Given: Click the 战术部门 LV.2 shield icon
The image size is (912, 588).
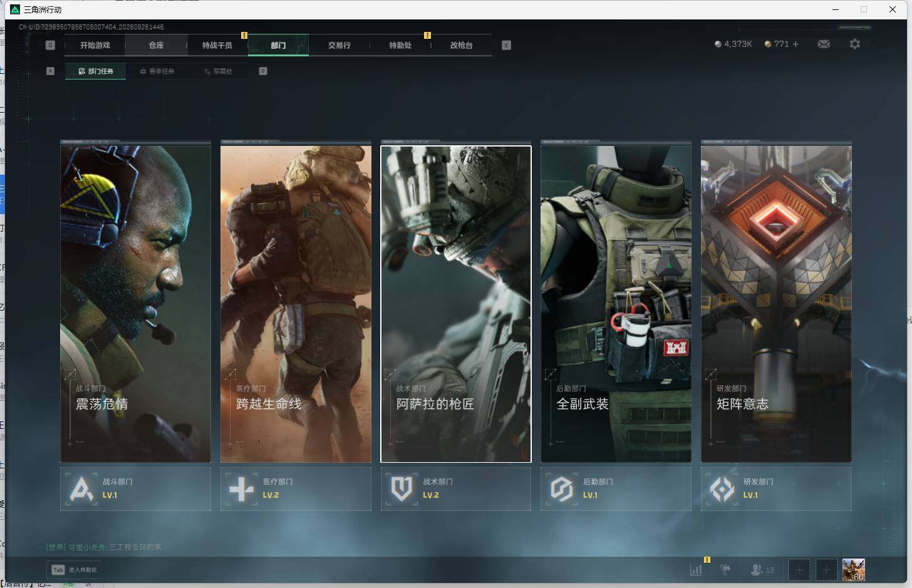Looking at the screenshot, I should [402, 489].
